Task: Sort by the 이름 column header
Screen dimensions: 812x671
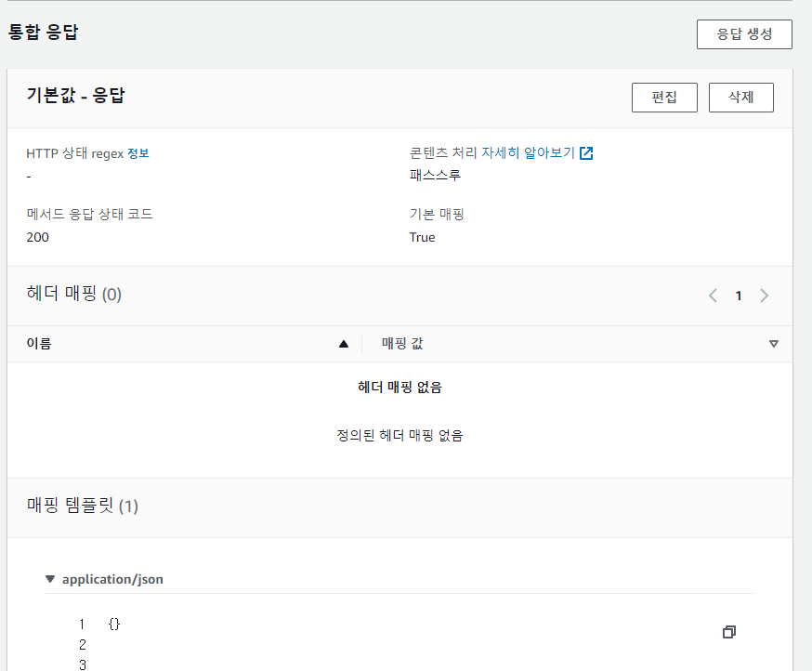Action: pyautogui.click(x=39, y=344)
